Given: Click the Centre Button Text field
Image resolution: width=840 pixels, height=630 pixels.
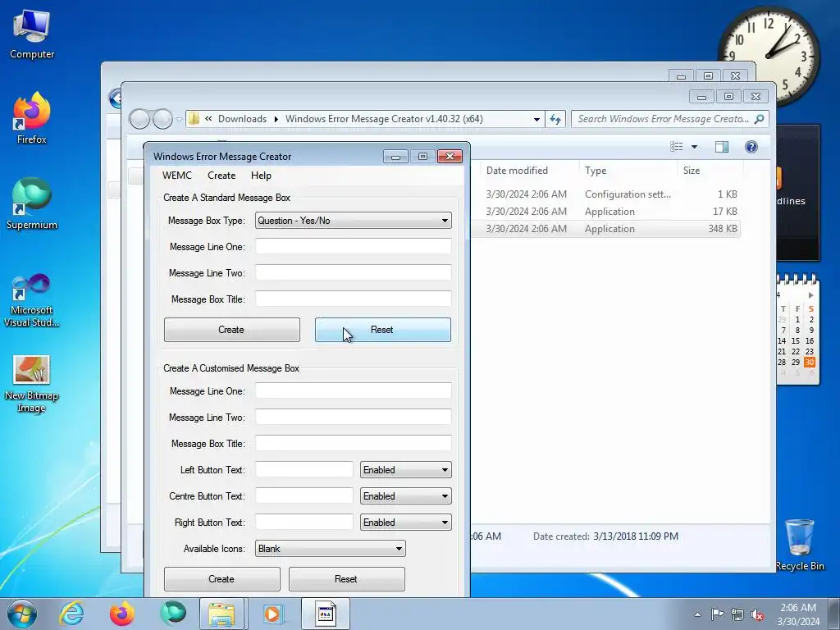Looking at the screenshot, I should 304,496.
